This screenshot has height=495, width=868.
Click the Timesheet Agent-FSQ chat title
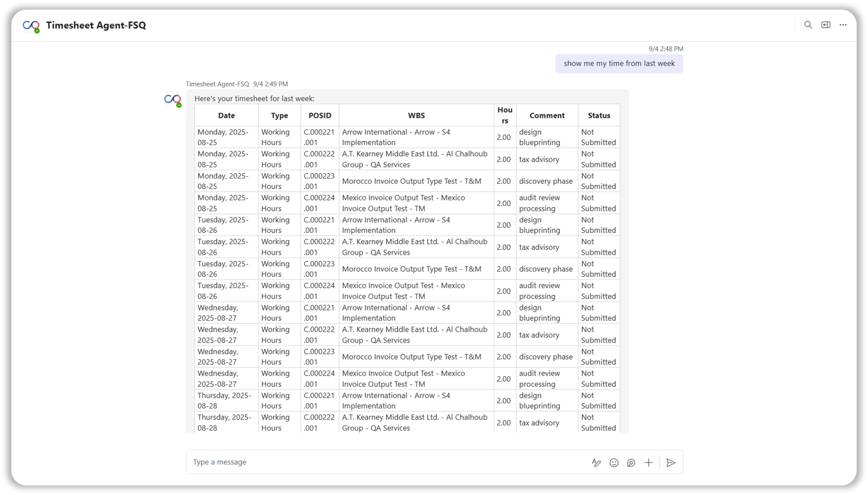[96, 25]
